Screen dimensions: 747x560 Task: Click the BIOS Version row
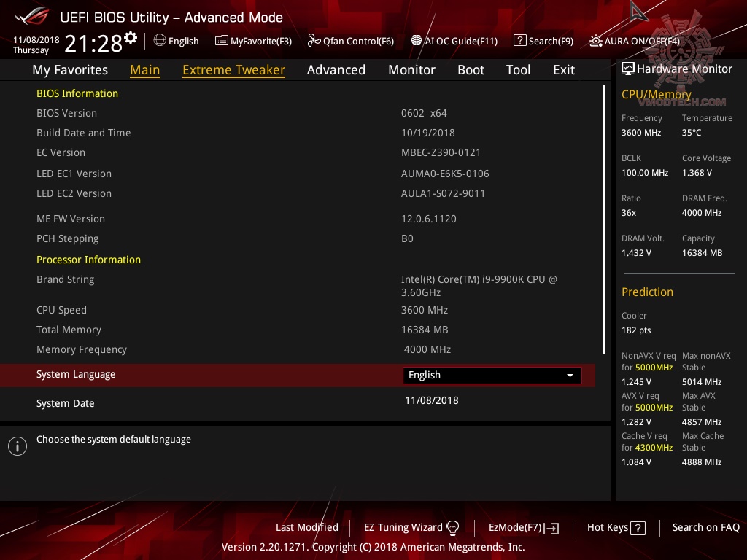(298, 113)
